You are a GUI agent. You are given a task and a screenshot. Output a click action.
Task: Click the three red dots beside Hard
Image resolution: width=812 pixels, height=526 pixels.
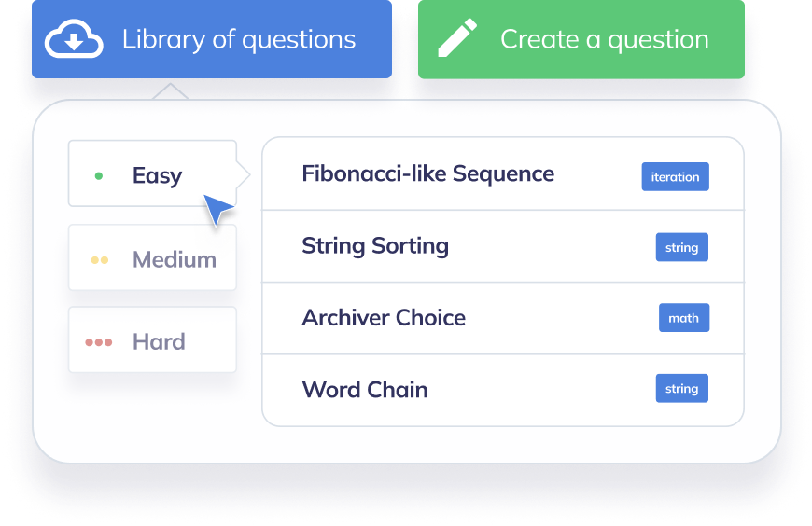tap(98, 342)
